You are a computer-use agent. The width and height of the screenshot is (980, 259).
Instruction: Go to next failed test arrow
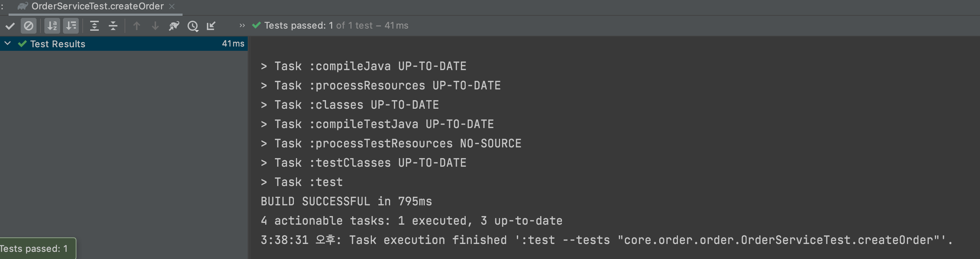click(155, 26)
